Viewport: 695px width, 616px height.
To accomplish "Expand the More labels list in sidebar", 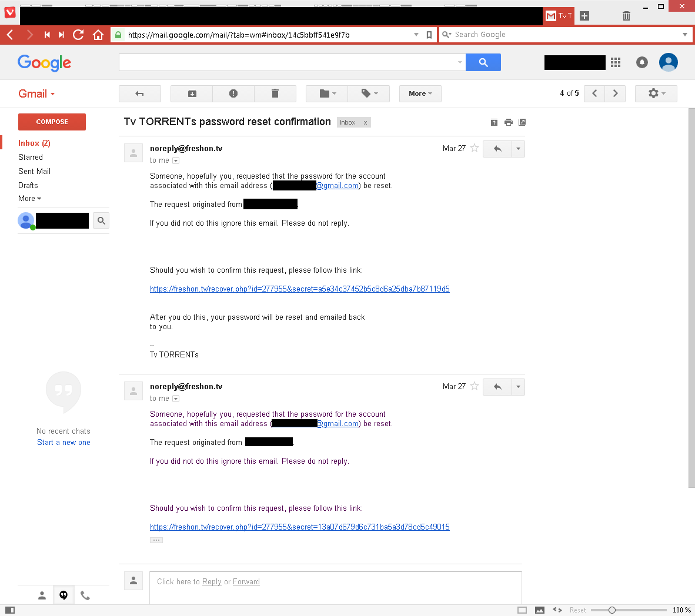I will coord(30,199).
